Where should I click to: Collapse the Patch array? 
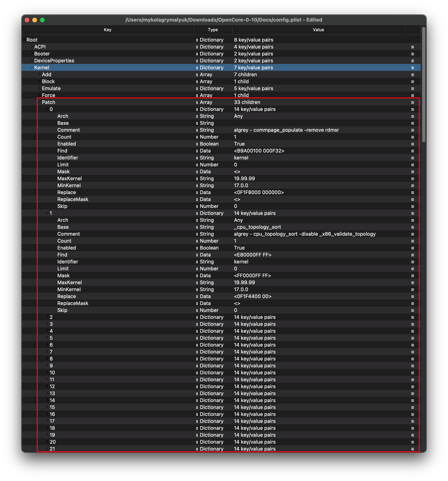39,102
